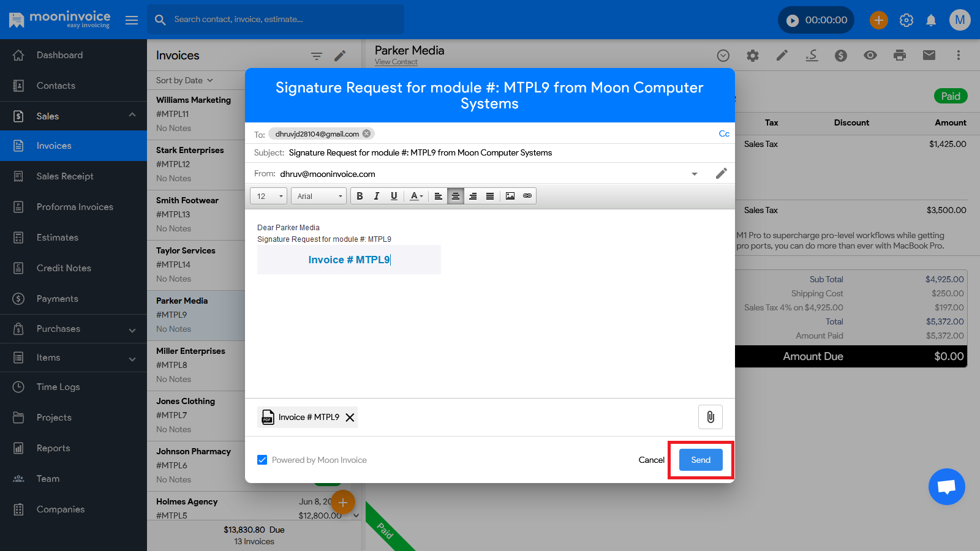
Task: Click the status checkmark dropdown icon
Action: 723,56
